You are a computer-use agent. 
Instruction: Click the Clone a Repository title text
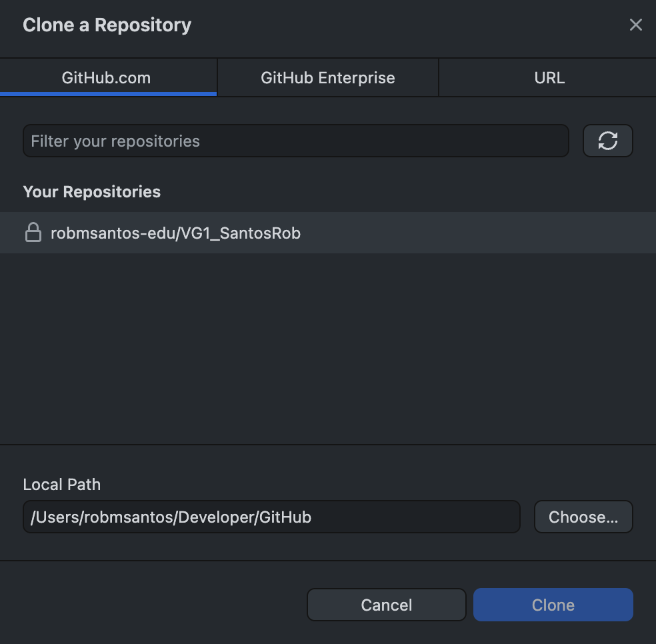[107, 25]
